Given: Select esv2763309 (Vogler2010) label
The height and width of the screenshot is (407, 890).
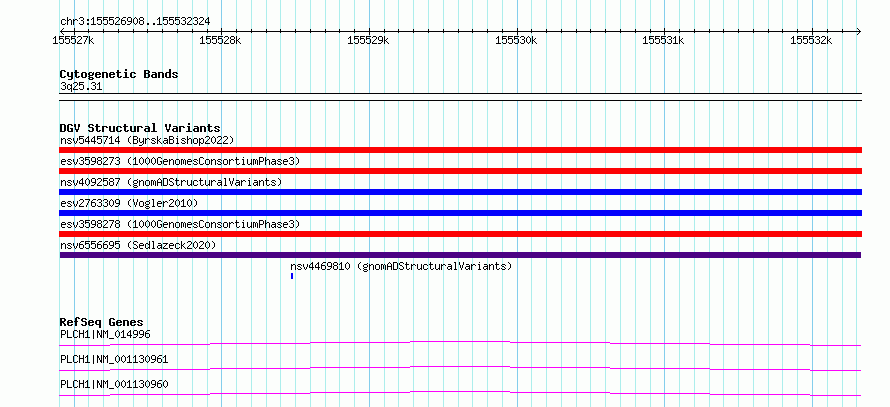Looking at the screenshot, I should pos(129,203).
